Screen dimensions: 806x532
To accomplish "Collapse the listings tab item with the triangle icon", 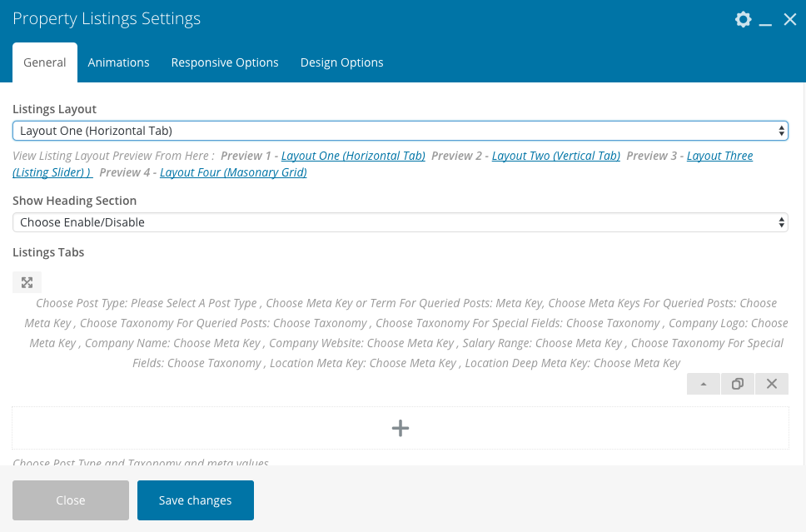I will pyautogui.click(x=704, y=384).
